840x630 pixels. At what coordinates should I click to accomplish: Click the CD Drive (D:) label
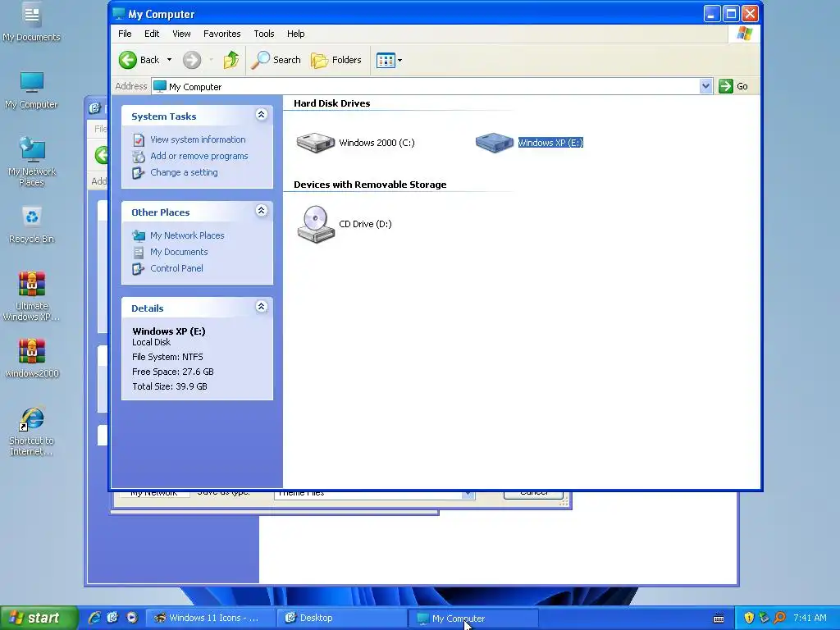pyautogui.click(x=365, y=224)
